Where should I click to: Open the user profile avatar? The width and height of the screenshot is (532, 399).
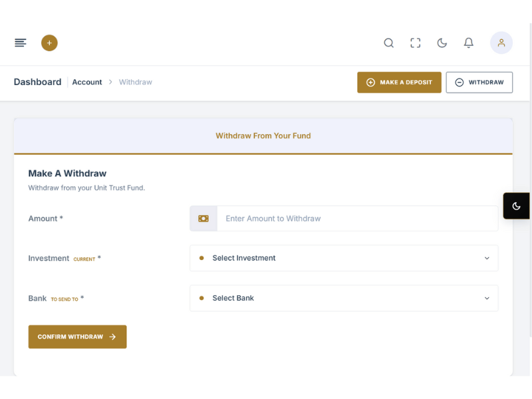(501, 43)
